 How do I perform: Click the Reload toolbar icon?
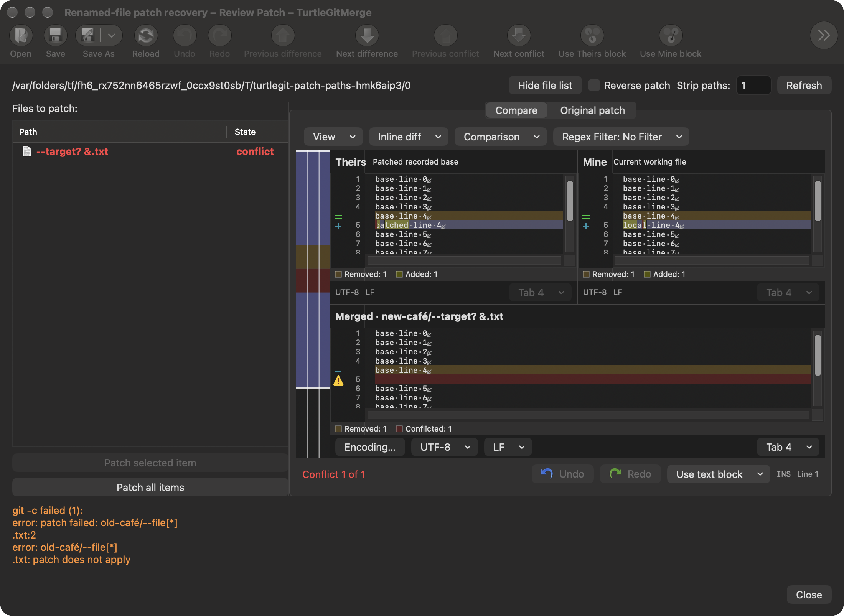coord(146,36)
